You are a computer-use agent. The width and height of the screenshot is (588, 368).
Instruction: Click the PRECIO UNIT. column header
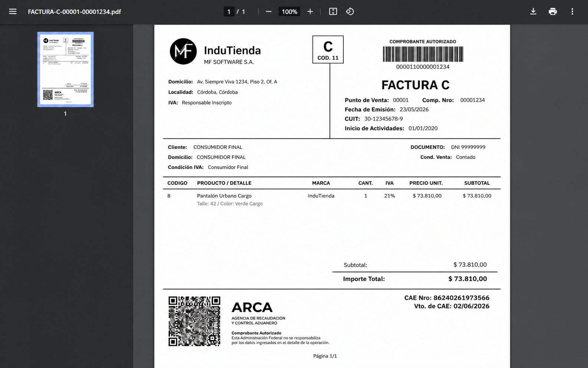(x=426, y=183)
